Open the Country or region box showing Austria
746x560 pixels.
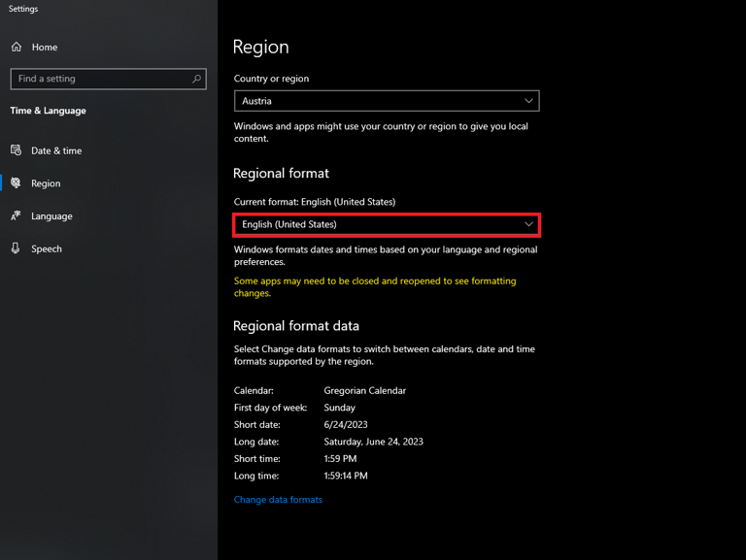(x=379, y=101)
